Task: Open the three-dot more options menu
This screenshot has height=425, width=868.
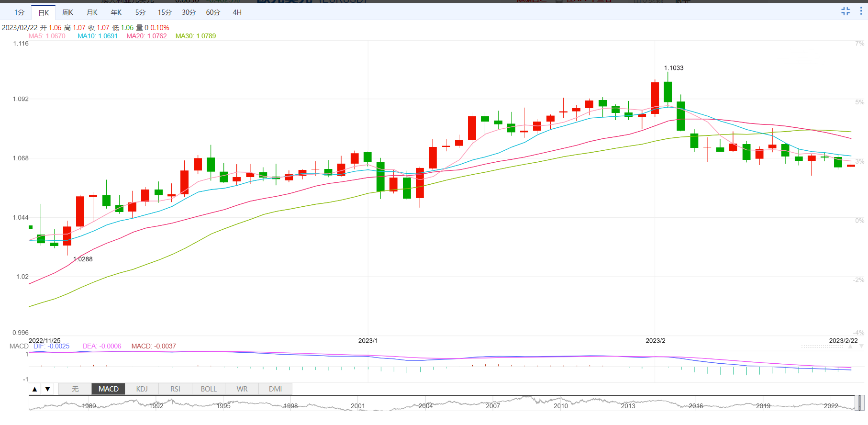Action: click(x=861, y=11)
